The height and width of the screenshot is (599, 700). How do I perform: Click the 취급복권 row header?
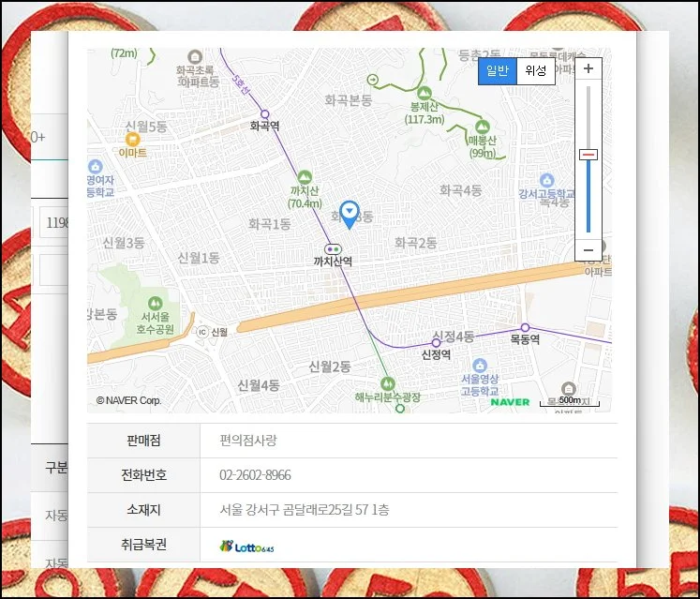(143, 545)
